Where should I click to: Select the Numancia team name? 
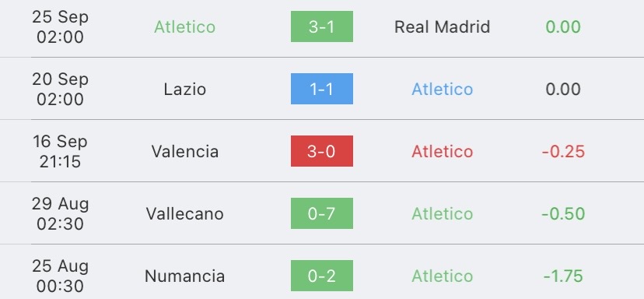[185, 276]
